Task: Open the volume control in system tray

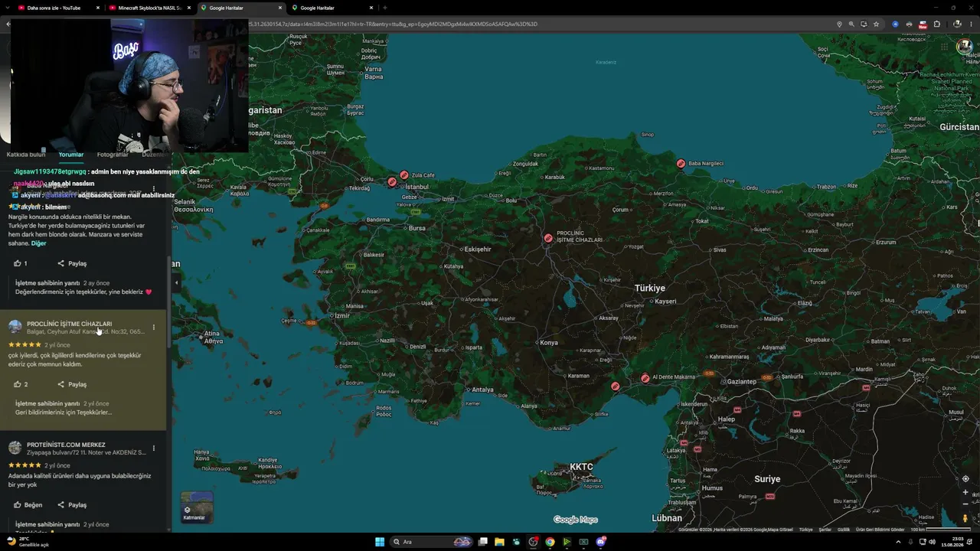Action: click(932, 542)
